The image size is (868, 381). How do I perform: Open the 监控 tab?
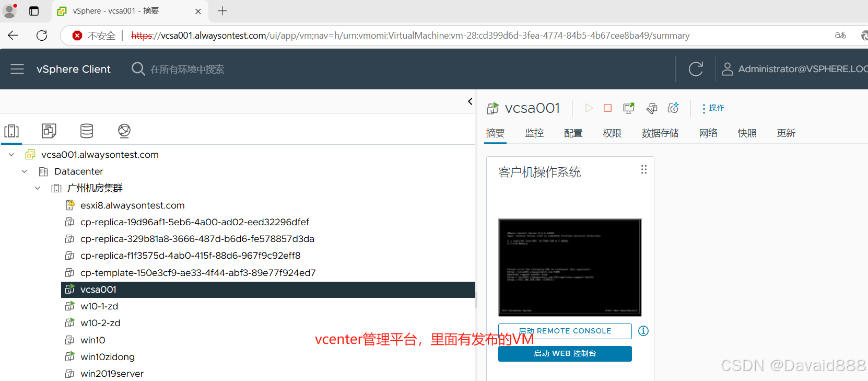click(x=534, y=133)
